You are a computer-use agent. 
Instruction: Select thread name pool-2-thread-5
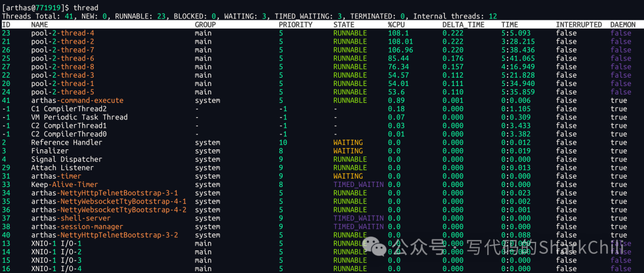63,92
